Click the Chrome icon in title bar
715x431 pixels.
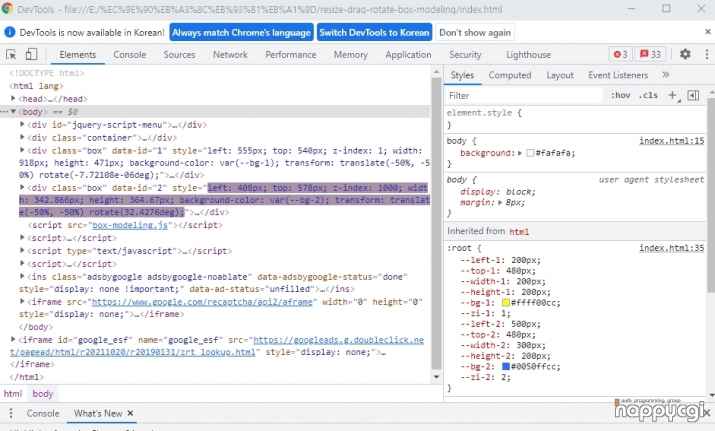coord(7,9)
